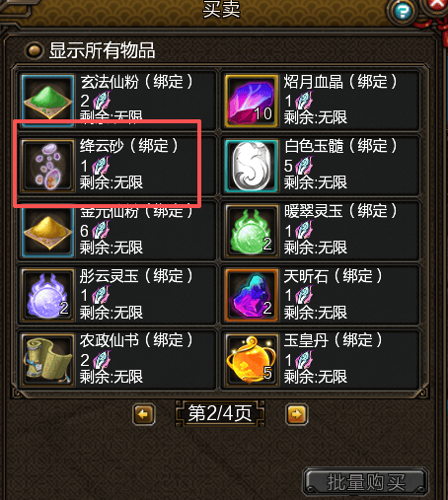Select the 绛云砂 item icon
Screen dimensions: 448x500
pyautogui.click(x=48, y=166)
